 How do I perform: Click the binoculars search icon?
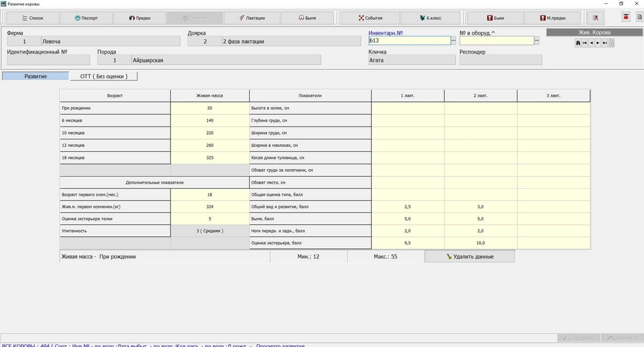[577, 43]
